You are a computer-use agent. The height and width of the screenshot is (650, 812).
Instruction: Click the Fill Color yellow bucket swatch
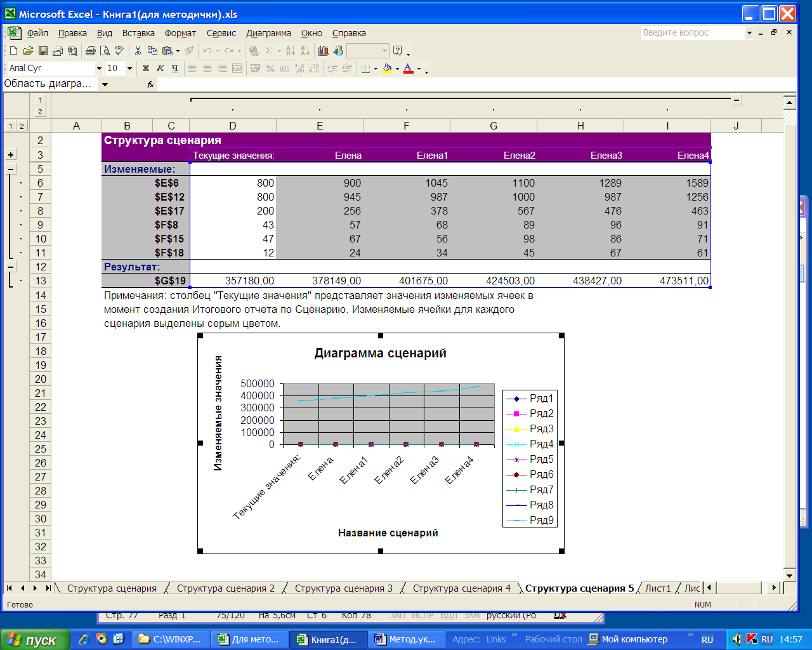(x=387, y=69)
